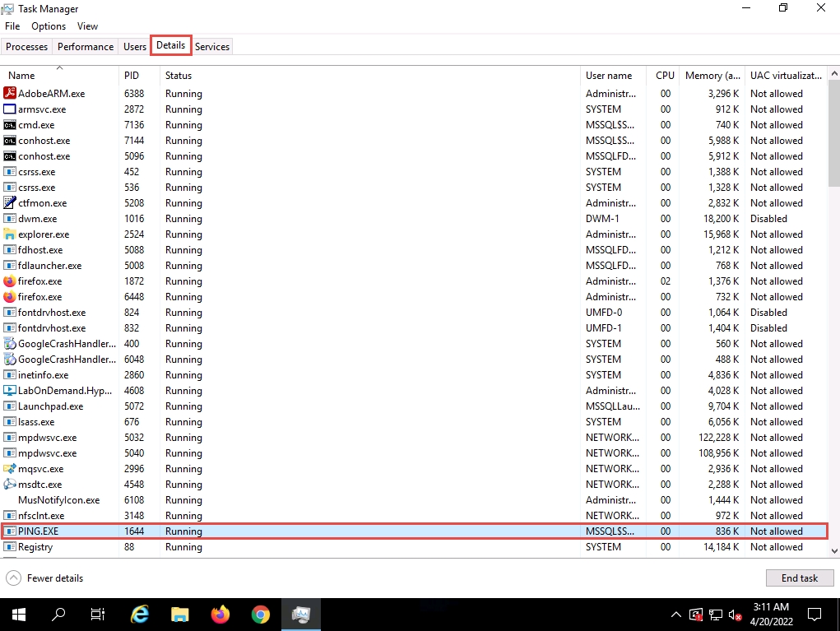The height and width of the screenshot is (631, 840).
Task: Open Internet Explorer from the taskbar
Action: (x=140, y=614)
